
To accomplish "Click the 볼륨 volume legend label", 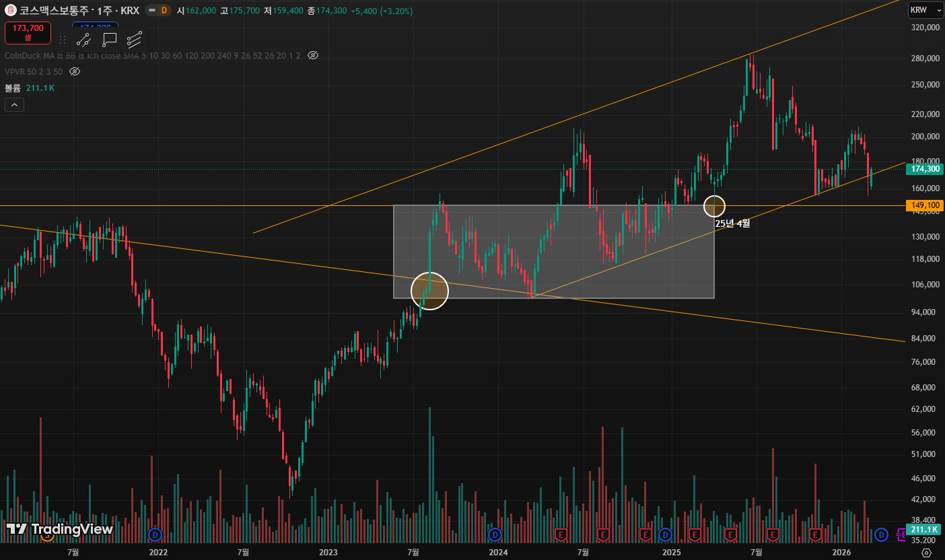I will point(13,87).
